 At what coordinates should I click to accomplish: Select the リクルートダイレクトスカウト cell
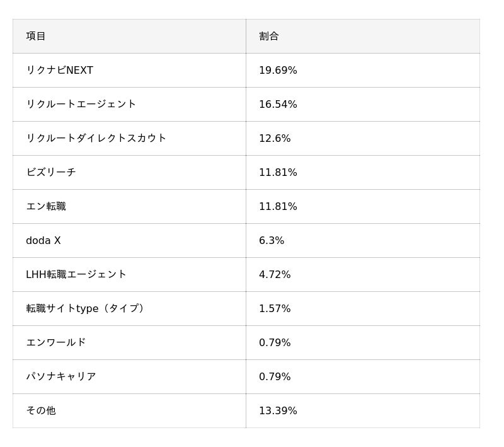96,138
